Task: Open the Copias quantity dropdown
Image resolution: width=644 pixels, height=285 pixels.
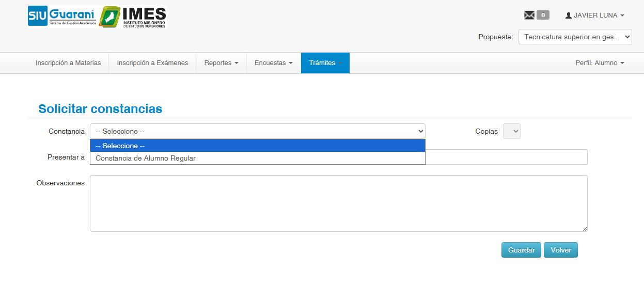Action: (x=511, y=131)
